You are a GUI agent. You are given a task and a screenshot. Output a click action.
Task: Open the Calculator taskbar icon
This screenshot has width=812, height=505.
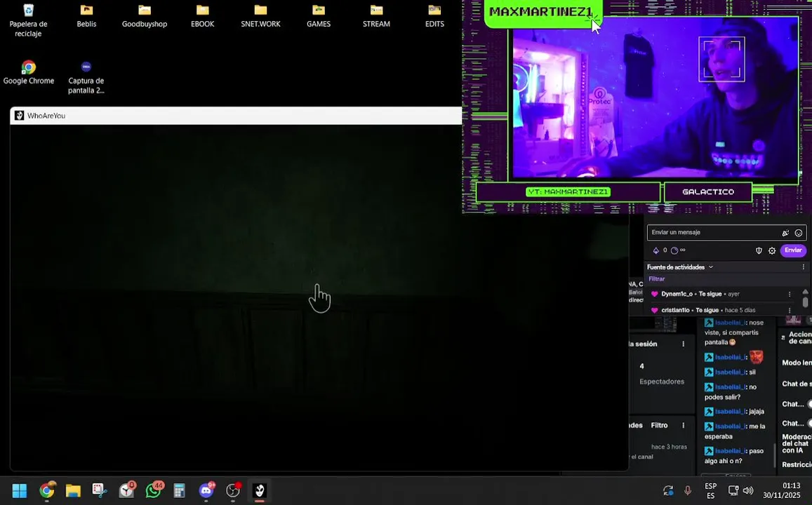pyautogui.click(x=179, y=490)
